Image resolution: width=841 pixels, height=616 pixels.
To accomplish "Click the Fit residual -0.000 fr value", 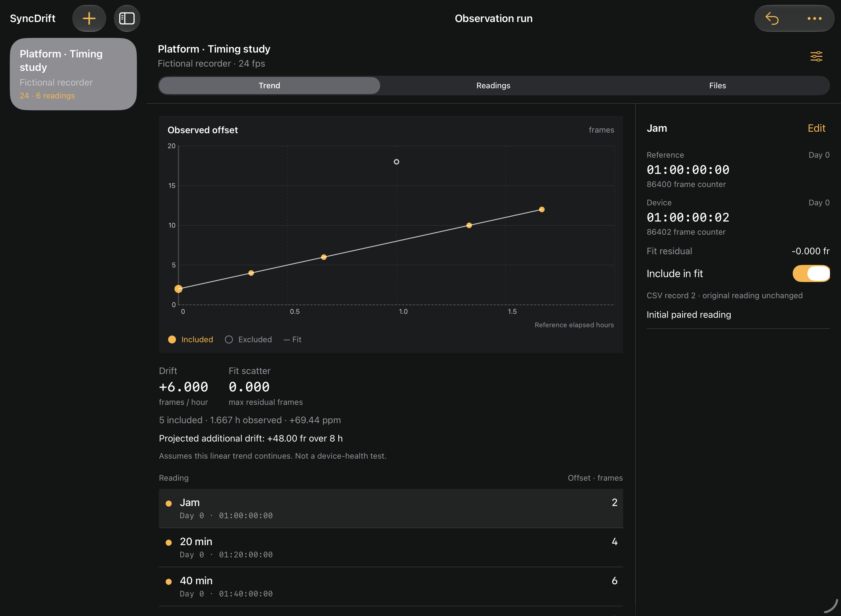I will point(810,251).
